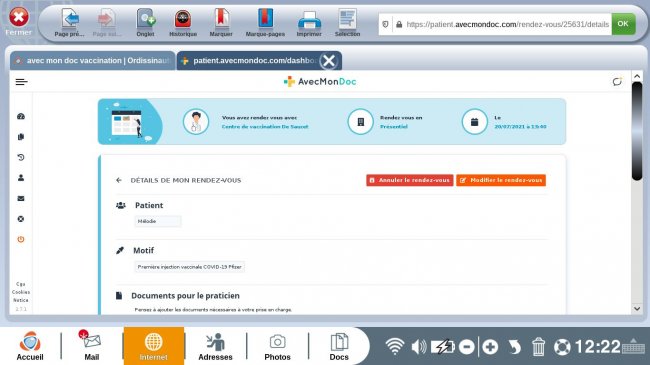
Task: Open the Notice link in sidebar
Action: pos(21,300)
